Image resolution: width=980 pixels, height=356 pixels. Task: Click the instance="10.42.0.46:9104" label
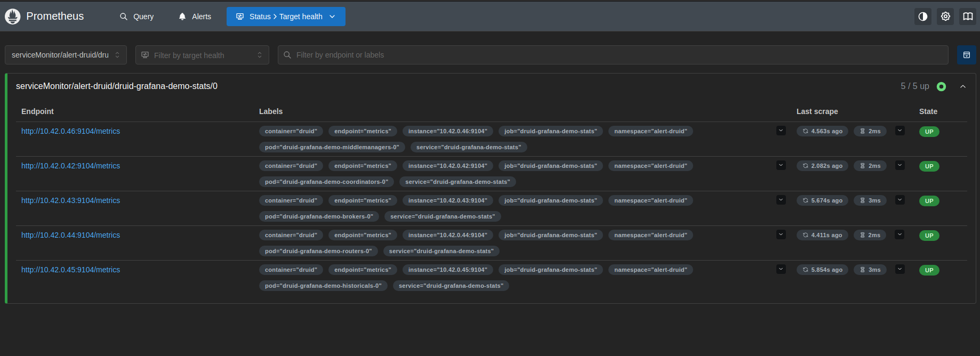coord(448,131)
